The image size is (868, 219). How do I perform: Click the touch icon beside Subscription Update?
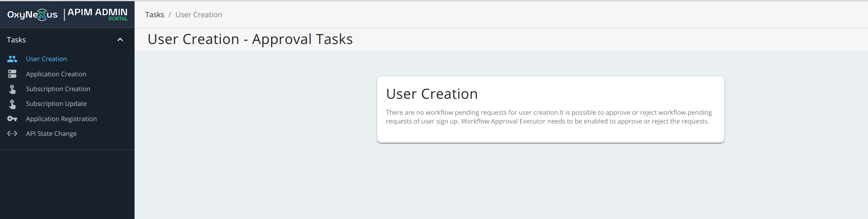(x=12, y=104)
